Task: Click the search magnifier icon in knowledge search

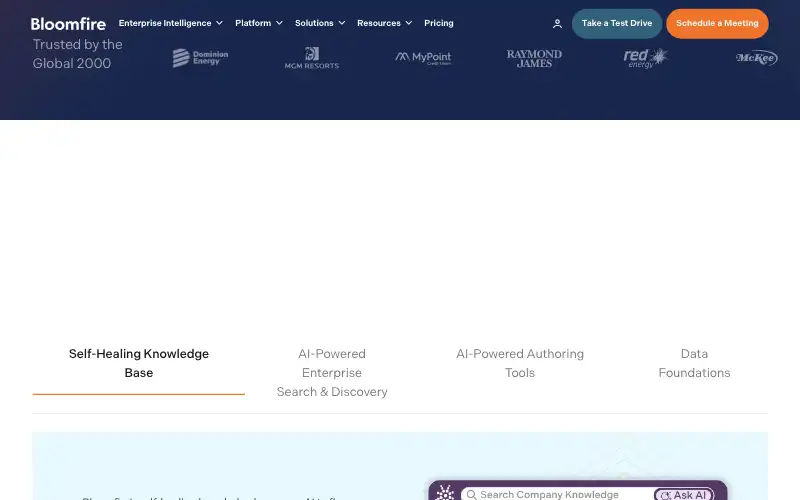Action: (x=471, y=494)
